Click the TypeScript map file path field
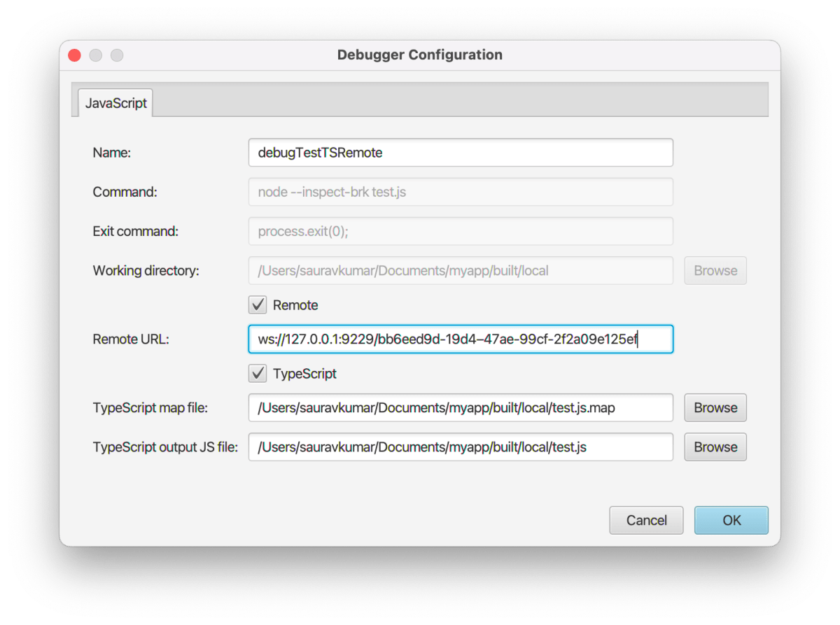The height and width of the screenshot is (625, 840). click(x=461, y=407)
